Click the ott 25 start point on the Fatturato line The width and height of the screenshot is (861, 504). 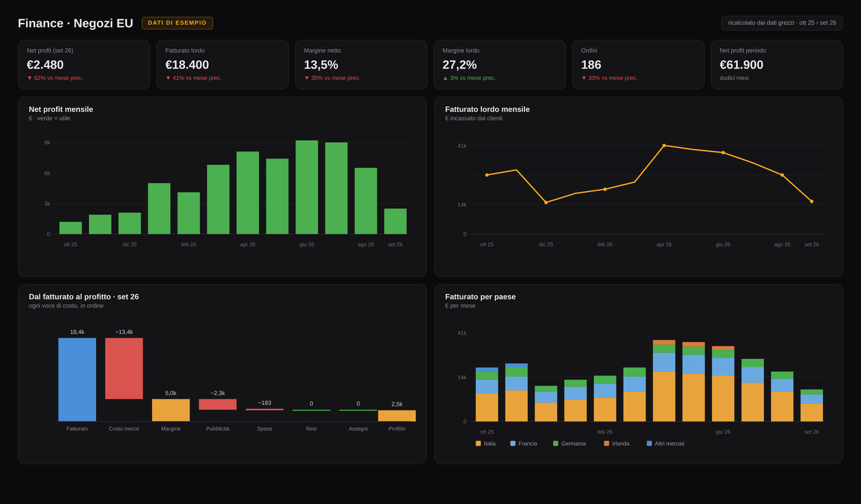pyautogui.click(x=487, y=175)
